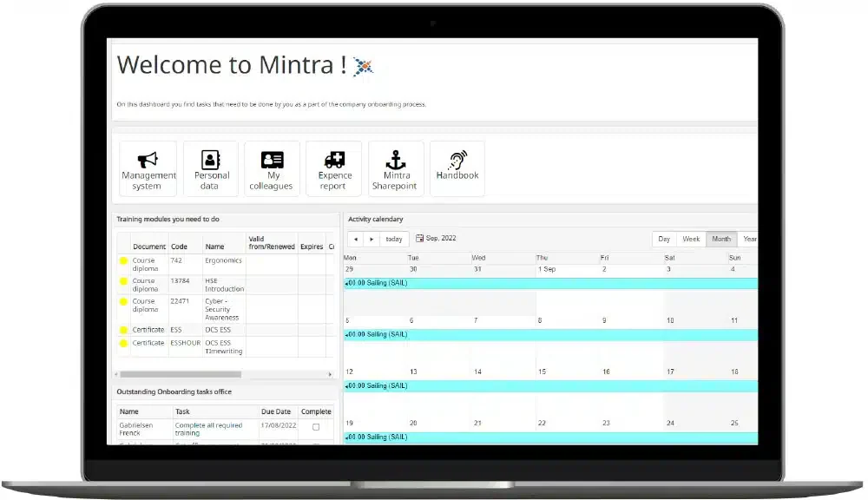Sort training table by Name column

[x=214, y=247]
